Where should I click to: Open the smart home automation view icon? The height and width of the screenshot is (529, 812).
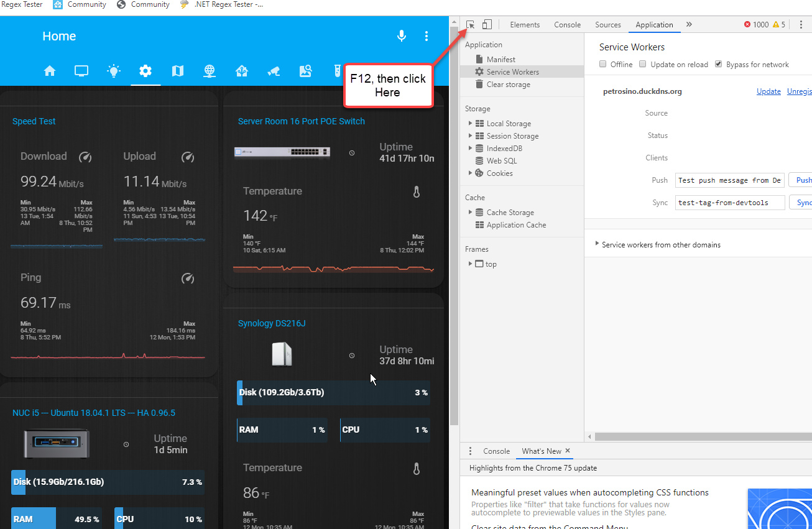click(x=242, y=71)
